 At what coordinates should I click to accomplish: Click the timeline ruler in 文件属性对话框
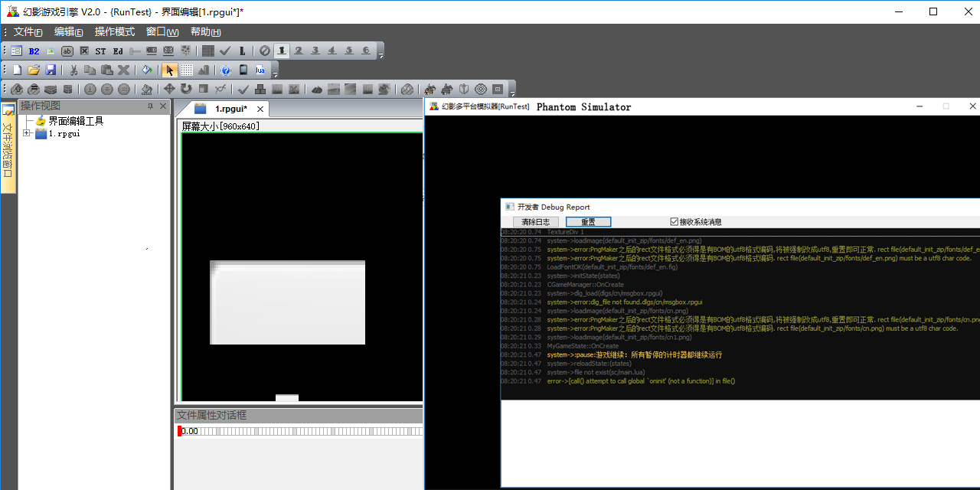(300, 431)
